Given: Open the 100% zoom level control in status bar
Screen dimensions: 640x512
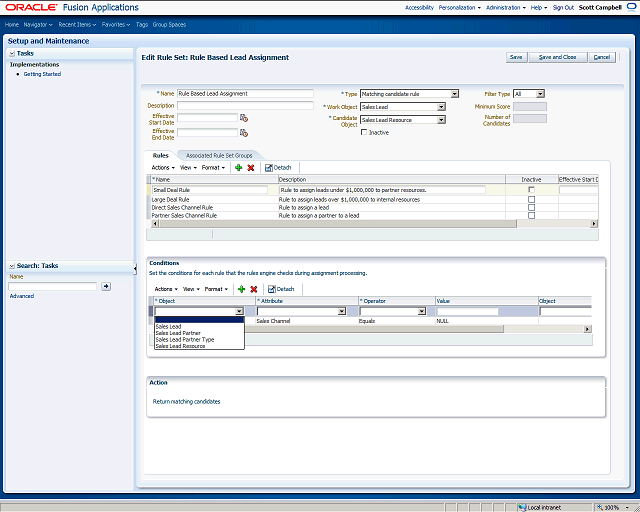Looking at the screenshot, I should pyautogui.click(x=611, y=507).
